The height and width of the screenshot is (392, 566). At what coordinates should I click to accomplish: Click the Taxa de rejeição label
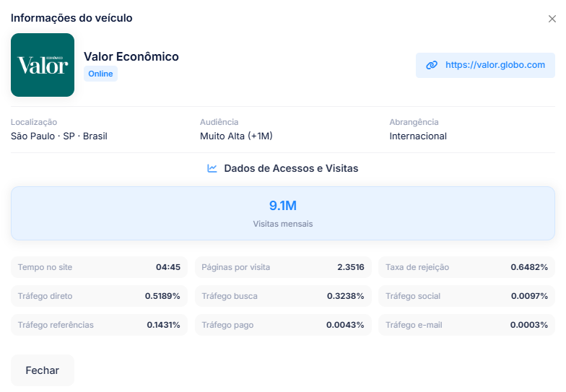(417, 267)
